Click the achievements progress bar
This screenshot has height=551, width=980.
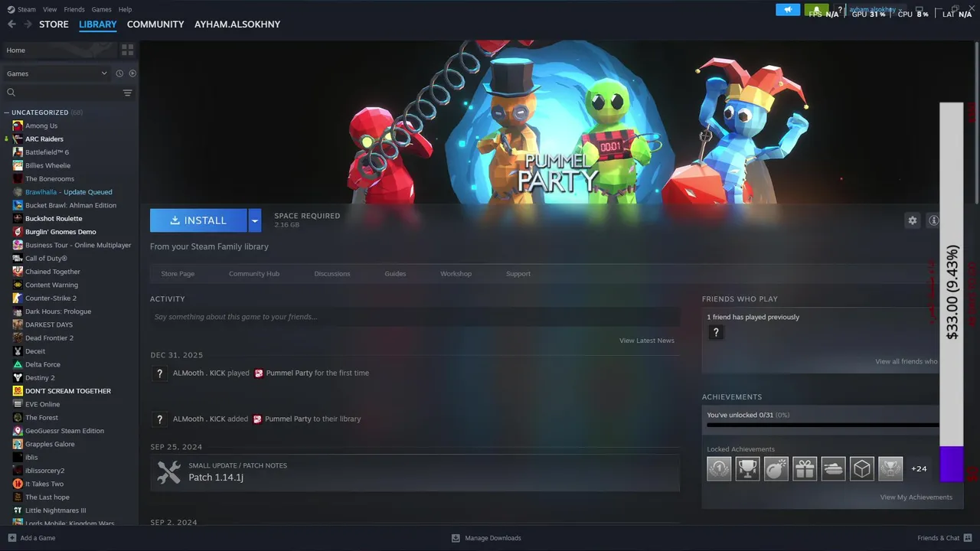click(x=822, y=424)
